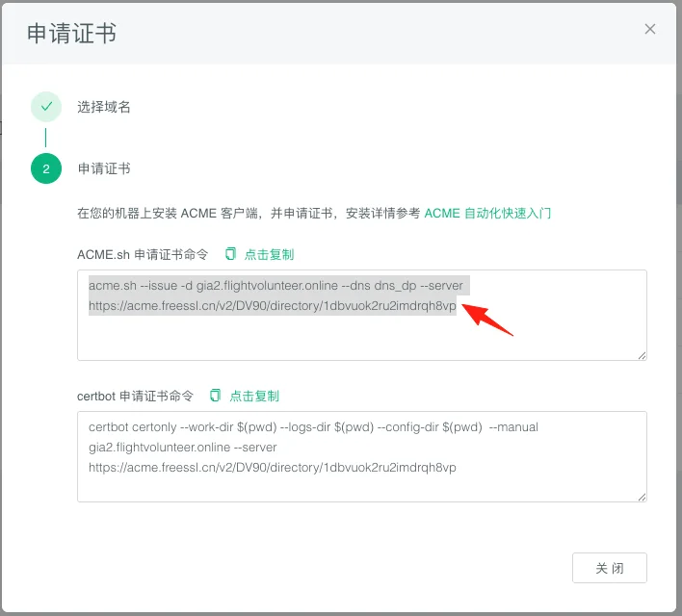This screenshot has width=682, height=616.
Task: Click the 关闭 button
Action: coord(610,568)
